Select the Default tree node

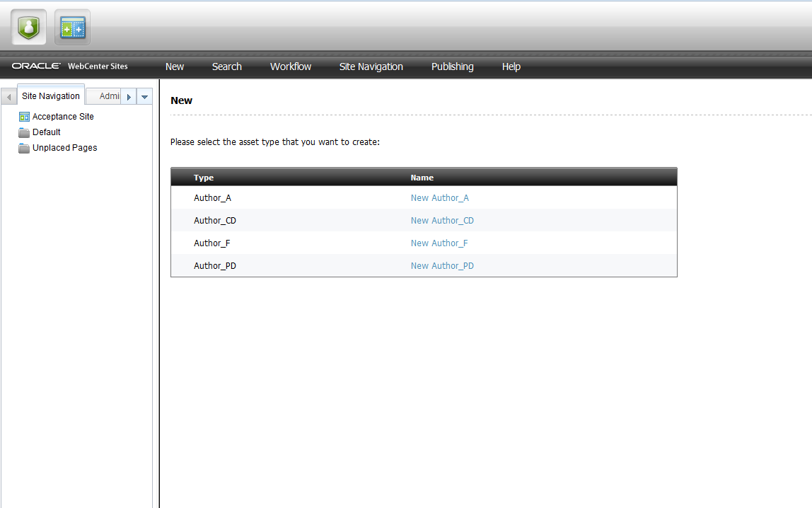point(47,132)
